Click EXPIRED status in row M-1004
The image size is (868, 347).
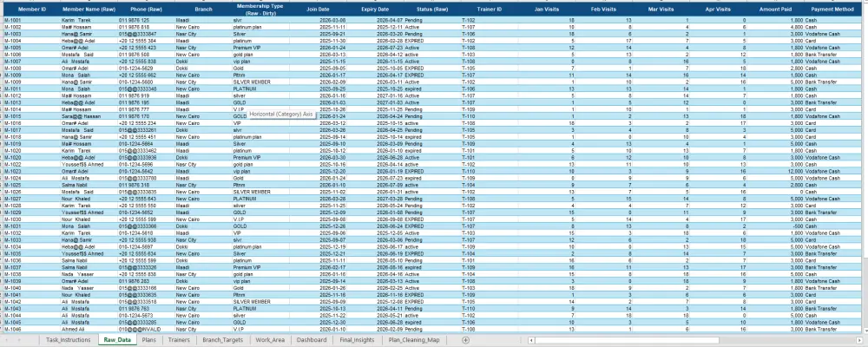coord(432,41)
